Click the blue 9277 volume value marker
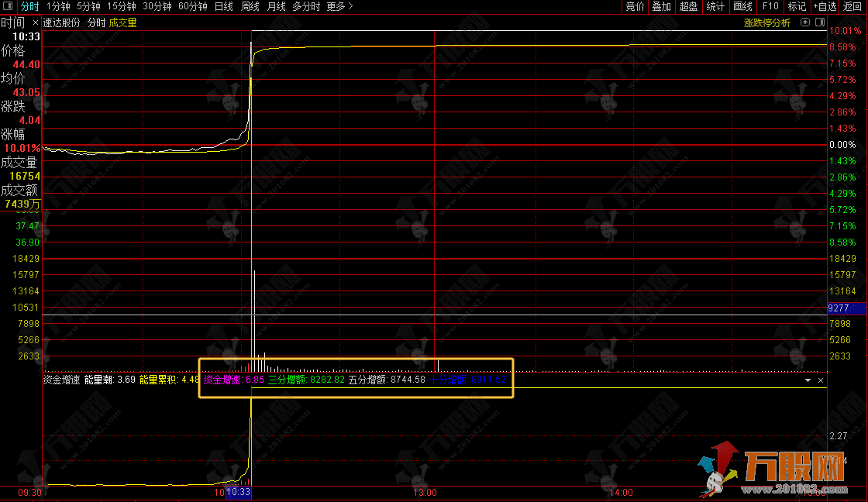Viewport: 868px width, 502px height. (839, 308)
